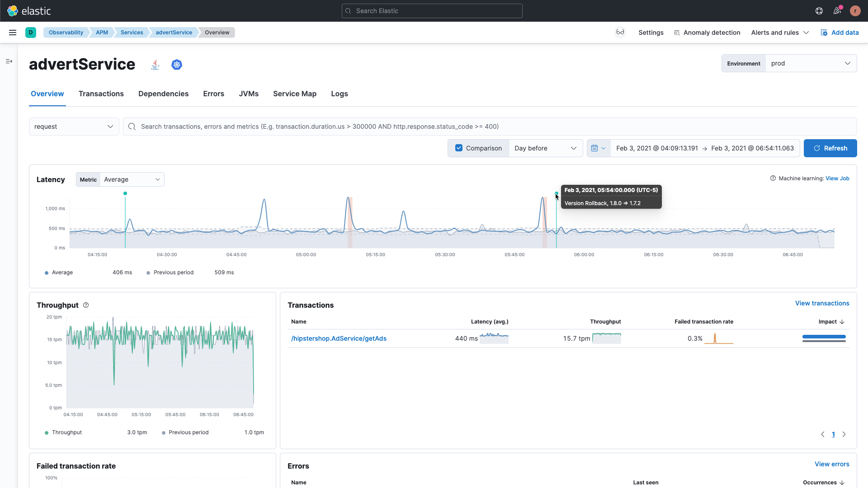Click the start date Feb 3 04:09:13.191
Screen dimensions: 868x488
point(657,148)
